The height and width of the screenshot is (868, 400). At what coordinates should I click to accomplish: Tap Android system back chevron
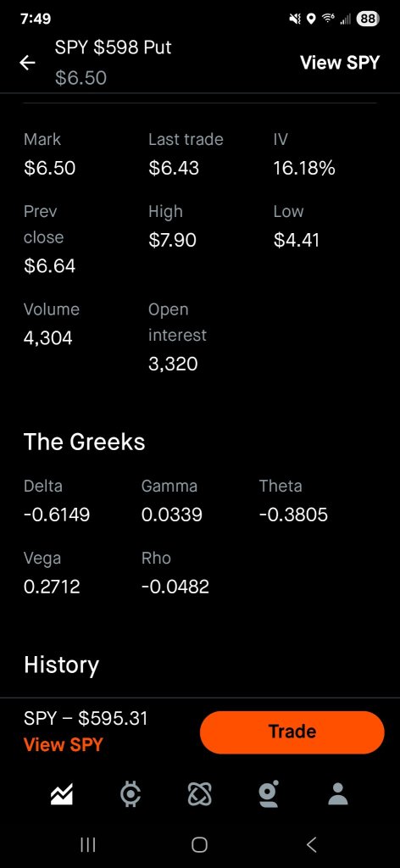click(x=312, y=844)
